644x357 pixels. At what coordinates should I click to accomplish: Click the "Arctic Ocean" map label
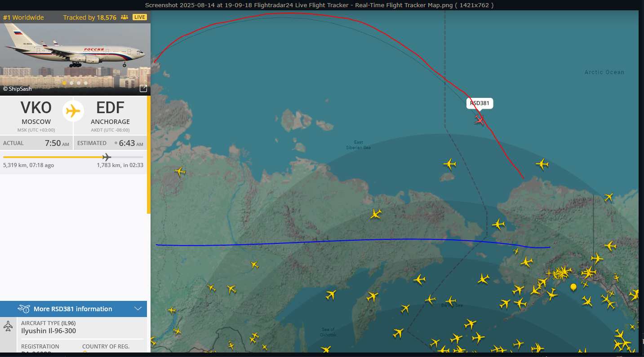pyautogui.click(x=604, y=72)
